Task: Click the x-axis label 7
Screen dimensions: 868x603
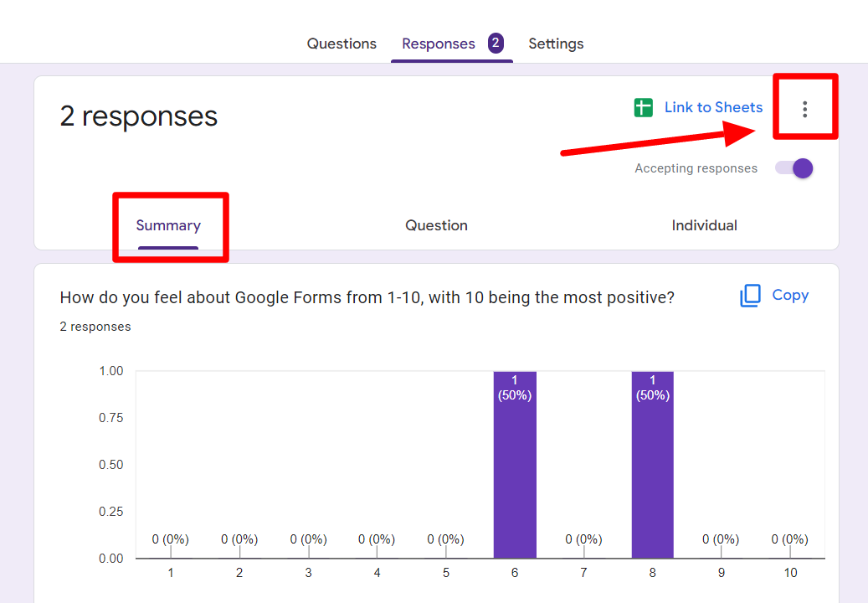Action: point(583,573)
